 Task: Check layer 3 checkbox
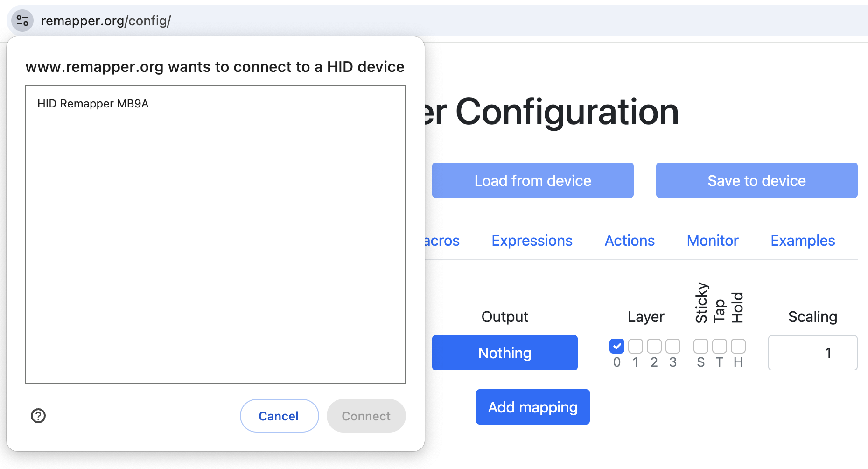pyautogui.click(x=673, y=346)
